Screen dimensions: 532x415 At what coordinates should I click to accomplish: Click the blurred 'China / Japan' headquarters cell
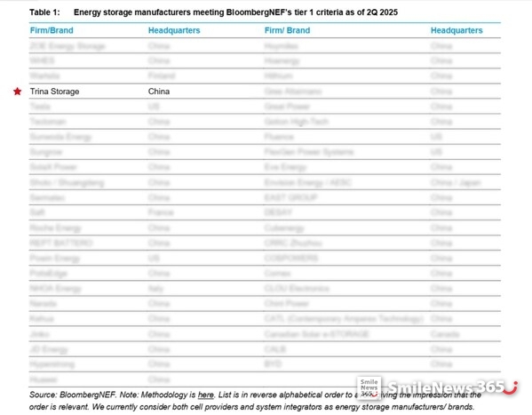pos(456,182)
